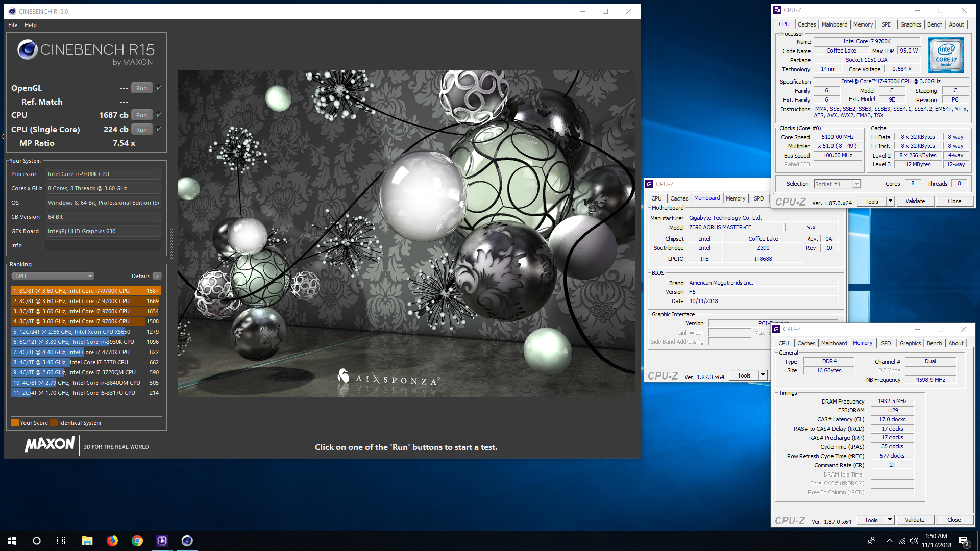This screenshot has width=980, height=551.
Task: Run the CPU benchmark
Action: point(141,115)
